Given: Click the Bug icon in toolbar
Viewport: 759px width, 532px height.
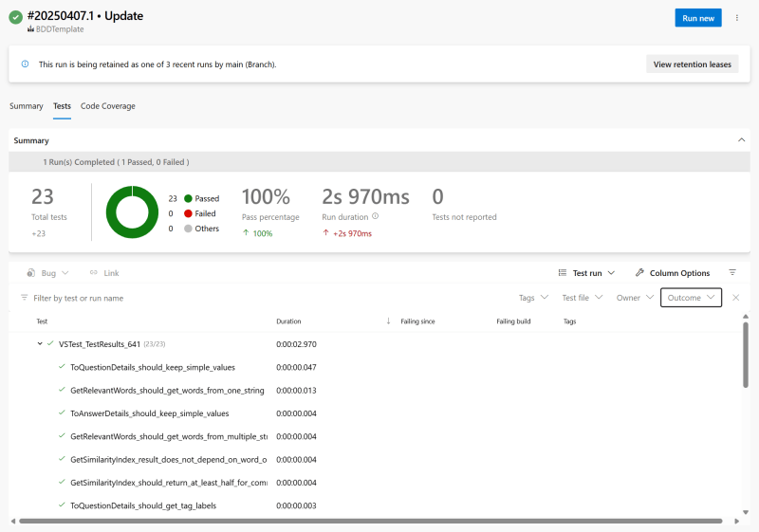Looking at the screenshot, I should 31,273.
